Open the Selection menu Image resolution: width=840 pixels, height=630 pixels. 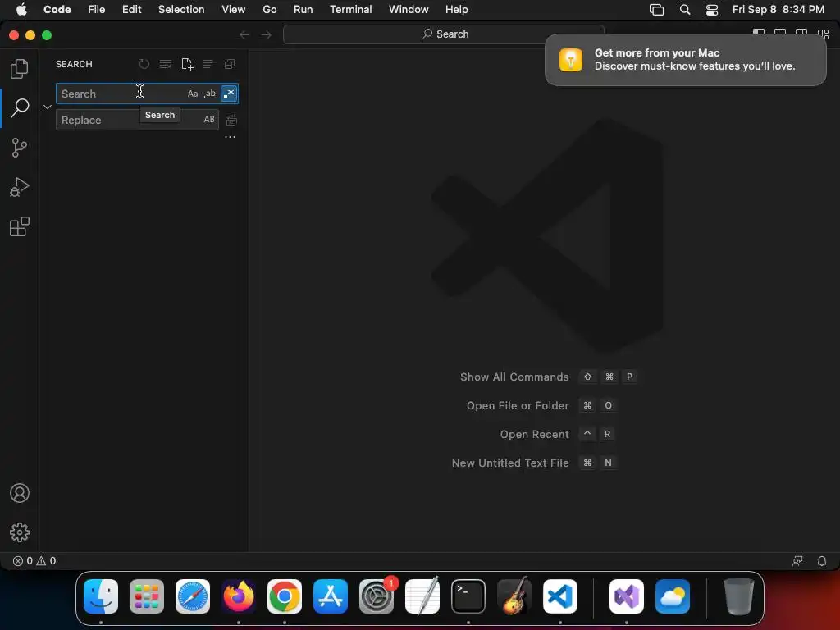click(181, 10)
